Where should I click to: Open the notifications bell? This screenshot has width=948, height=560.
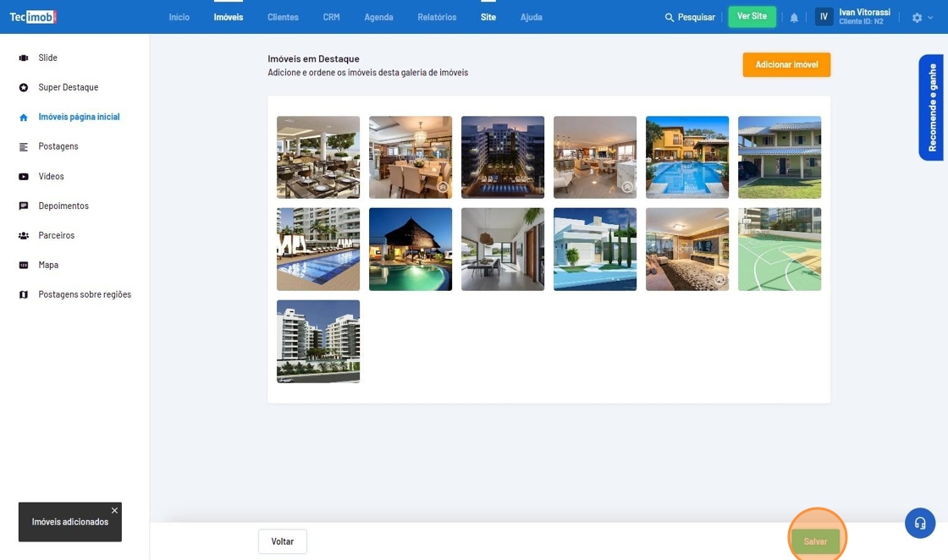(x=794, y=18)
